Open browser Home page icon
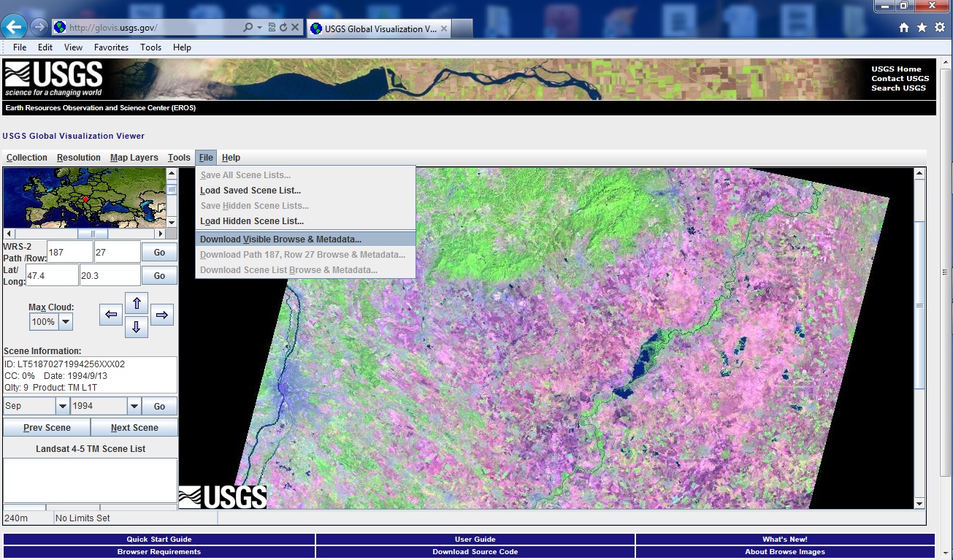Viewport: 953px width, 560px height. [904, 28]
